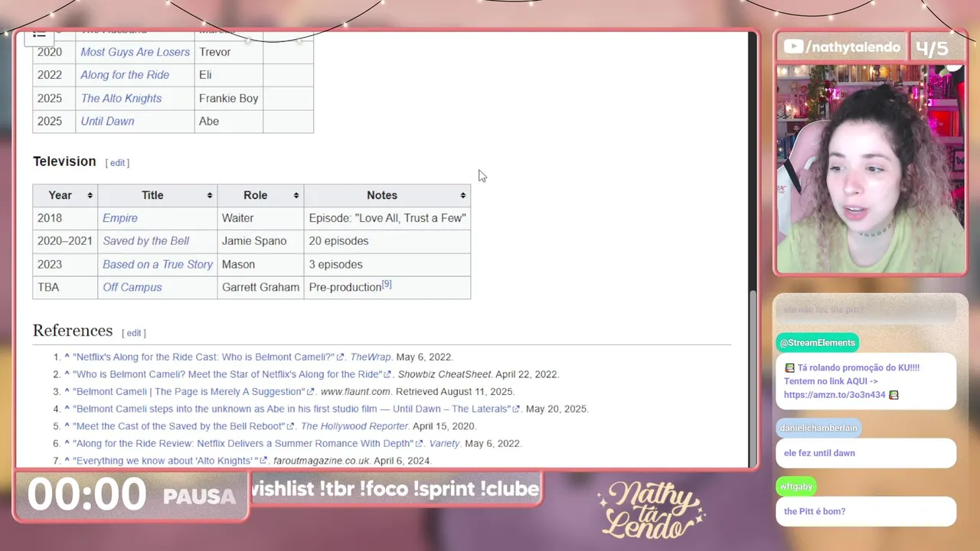
Task: Click the wftgaby username badge
Action: pos(796,486)
